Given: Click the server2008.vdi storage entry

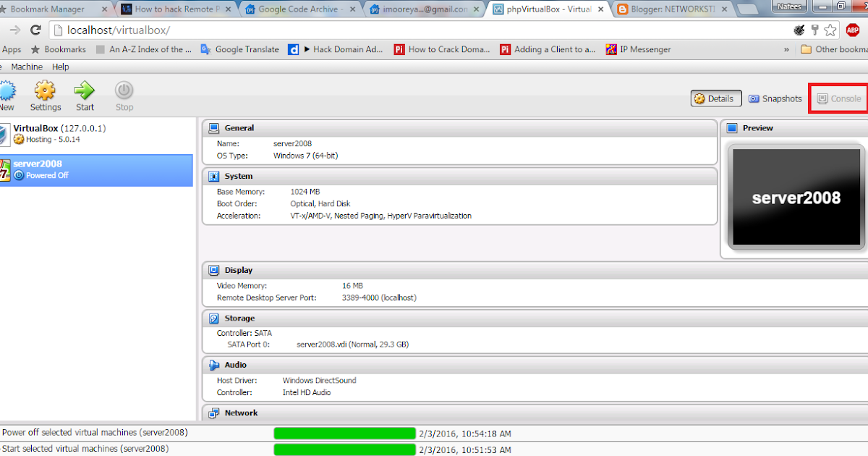Looking at the screenshot, I should click(x=353, y=345).
